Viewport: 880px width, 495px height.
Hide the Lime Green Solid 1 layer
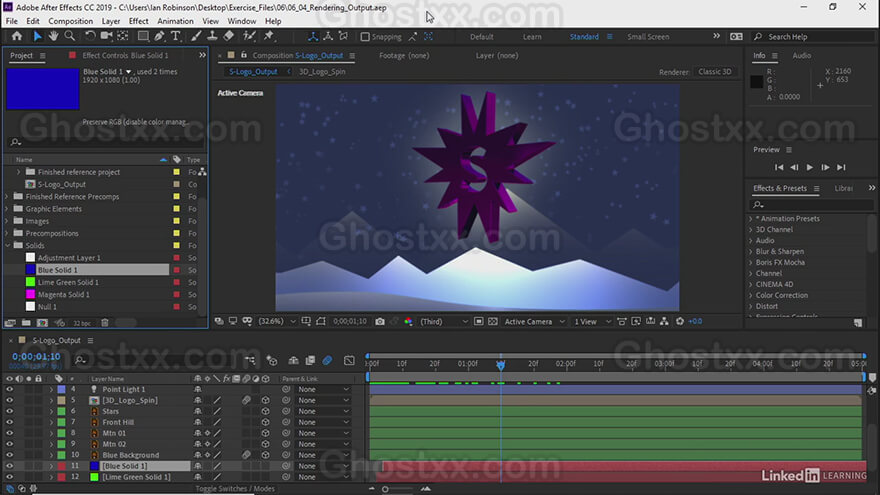(x=9, y=477)
